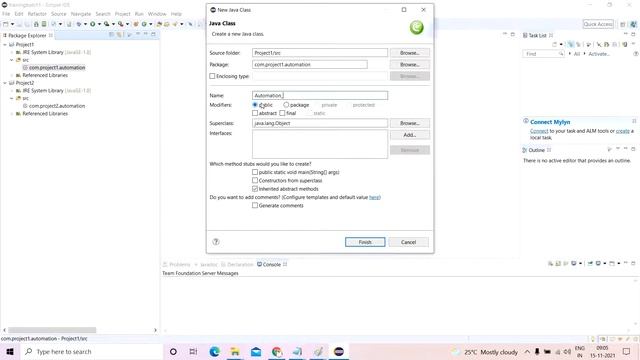Screen dimensions: 640x360
Task: Check the abstract modifier checkbox
Action: [255, 113]
